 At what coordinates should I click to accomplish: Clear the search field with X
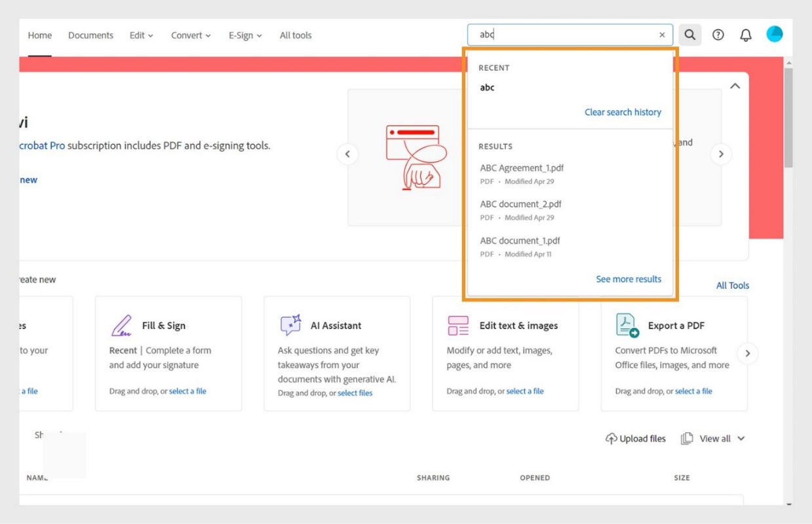point(662,35)
